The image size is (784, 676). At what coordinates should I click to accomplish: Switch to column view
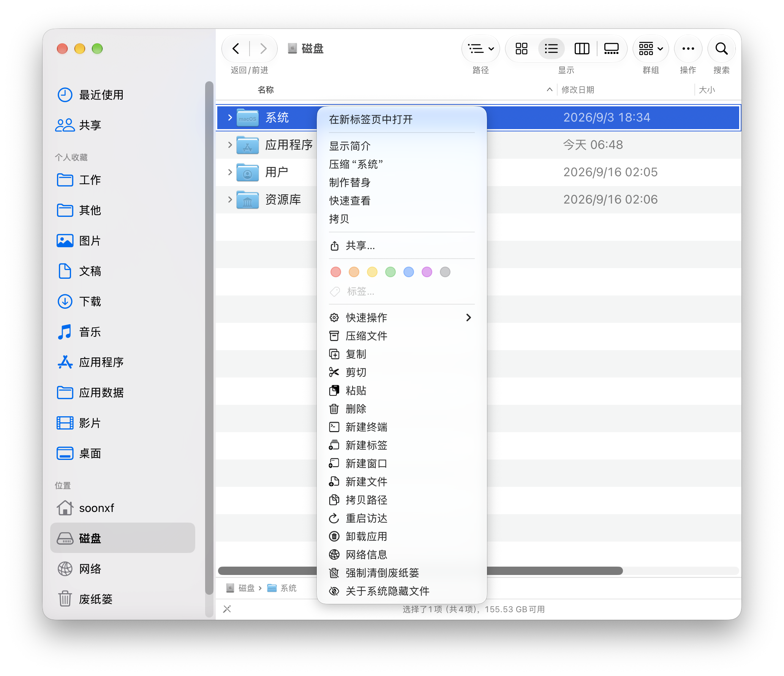(582, 49)
